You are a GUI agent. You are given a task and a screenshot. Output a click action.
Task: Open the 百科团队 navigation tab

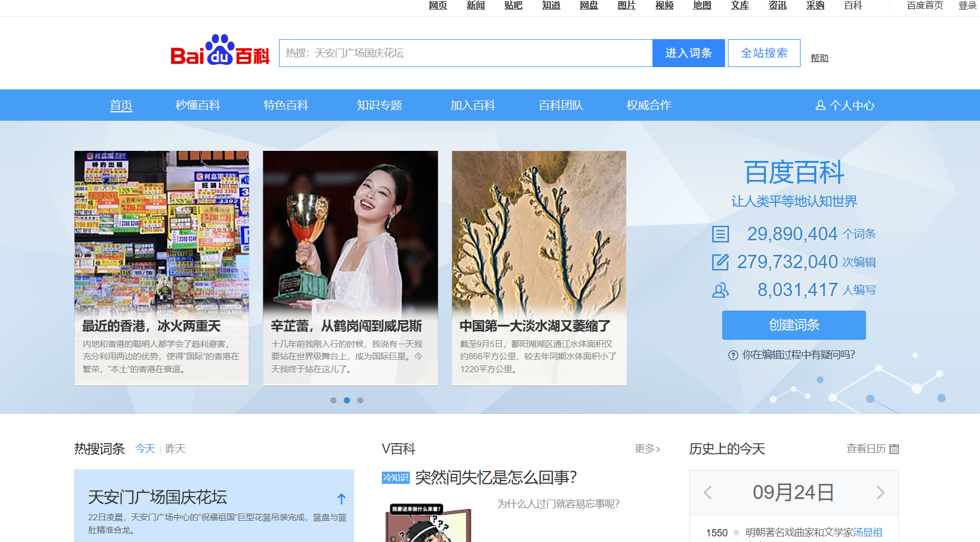561,105
